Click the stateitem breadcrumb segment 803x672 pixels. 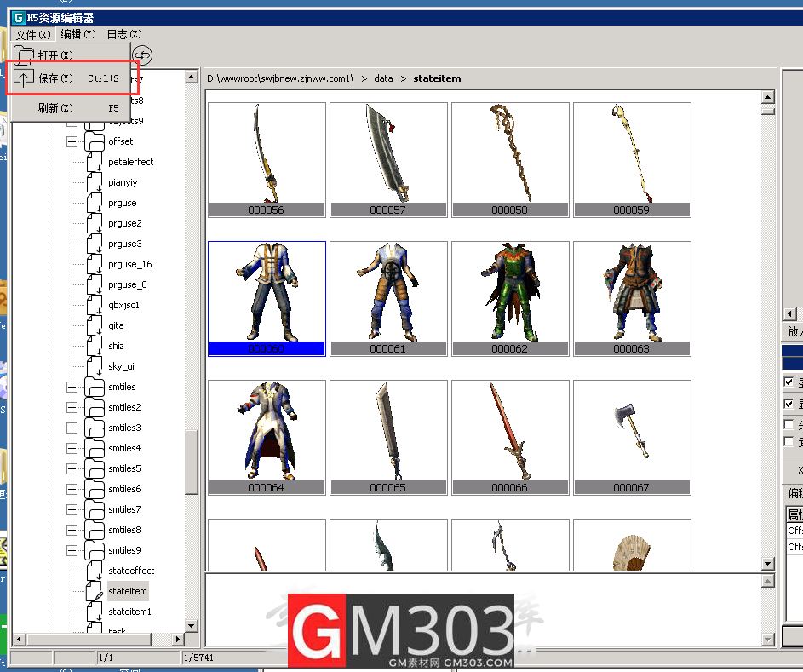[437, 78]
